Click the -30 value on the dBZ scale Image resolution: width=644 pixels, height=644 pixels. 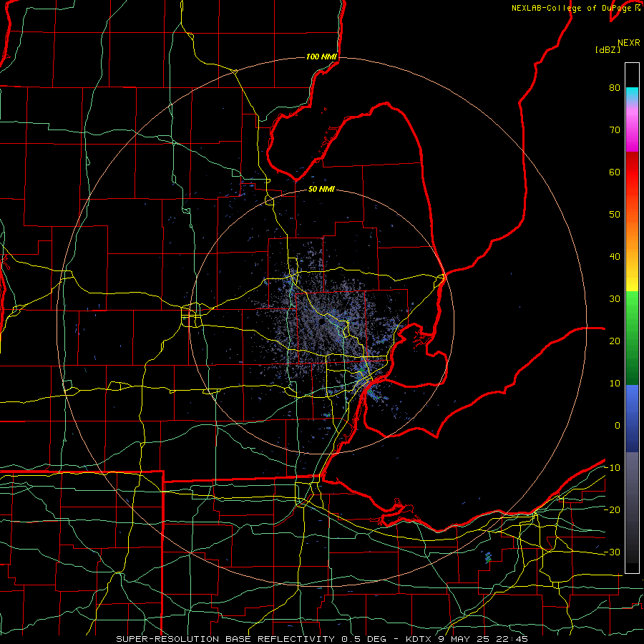[612, 552]
